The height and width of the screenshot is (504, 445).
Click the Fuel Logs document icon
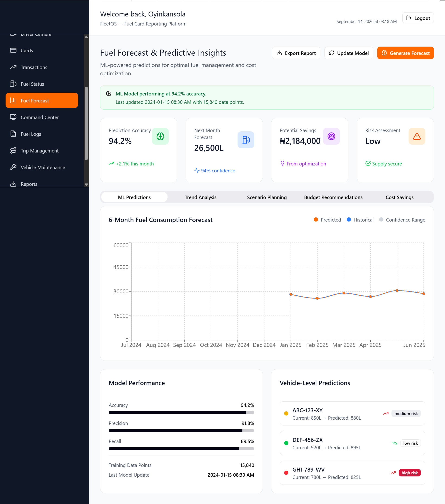13,134
